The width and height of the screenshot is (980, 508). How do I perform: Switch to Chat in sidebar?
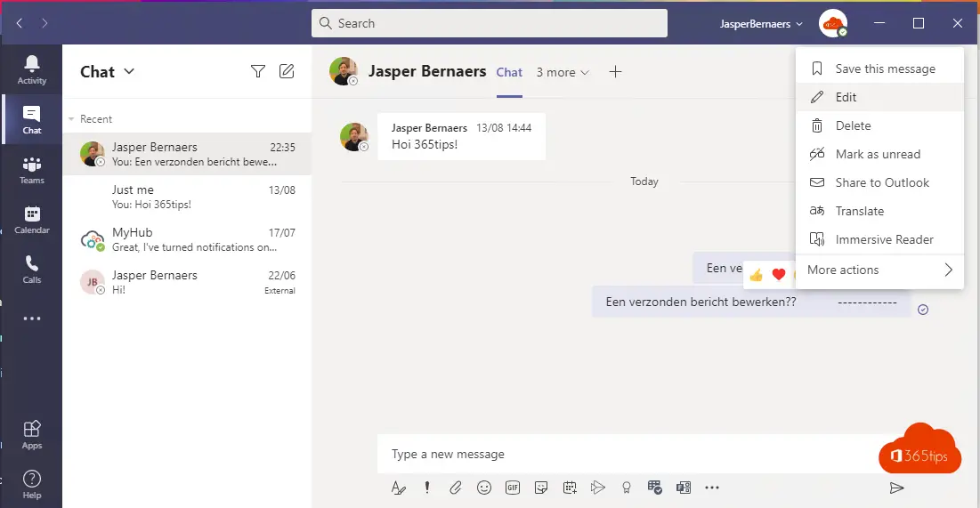click(32, 120)
